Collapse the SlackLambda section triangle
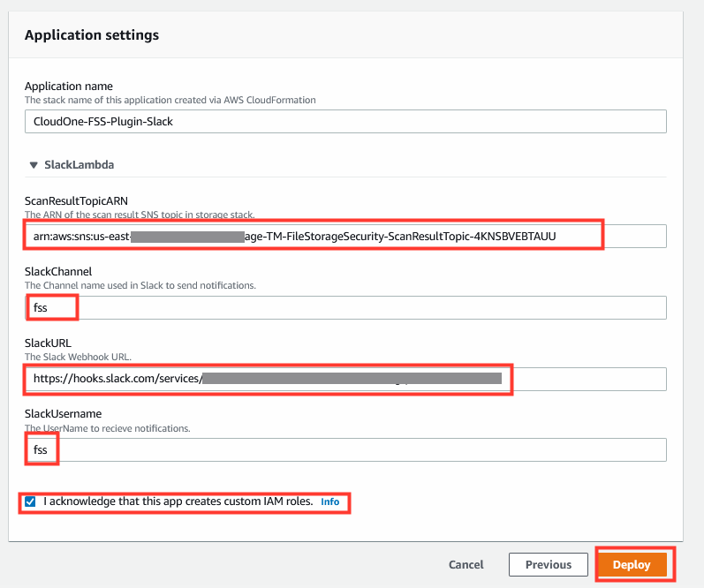 [34, 165]
